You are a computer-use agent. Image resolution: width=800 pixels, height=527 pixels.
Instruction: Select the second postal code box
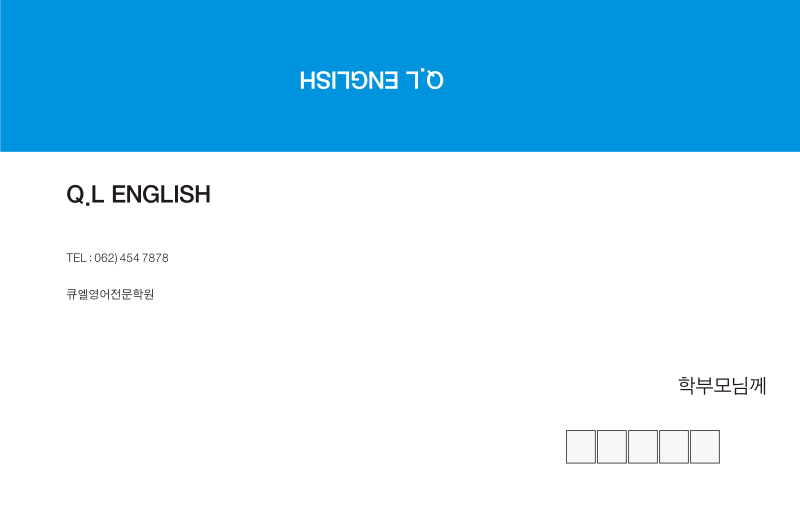pos(612,447)
